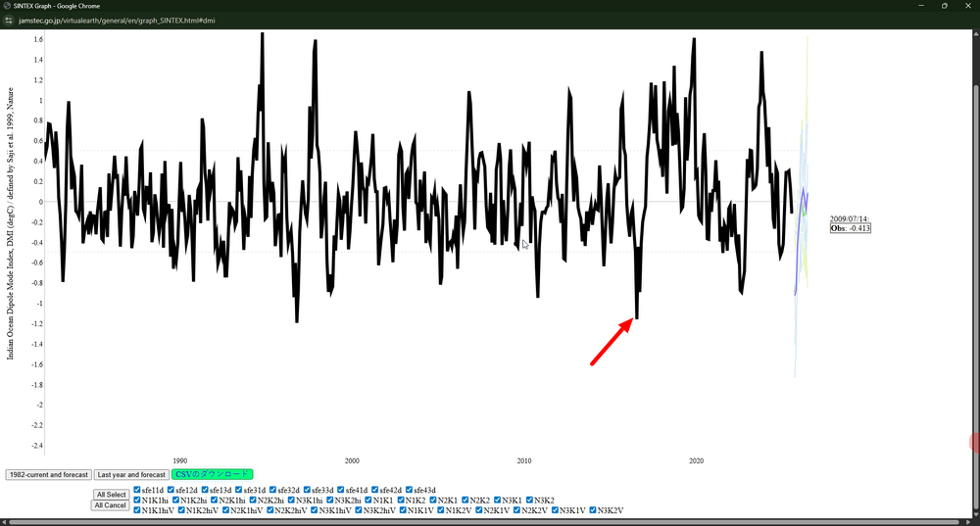Uncheck the N1K2hi checkbox
The height and width of the screenshot is (526, 980).
tap(175, 500)
